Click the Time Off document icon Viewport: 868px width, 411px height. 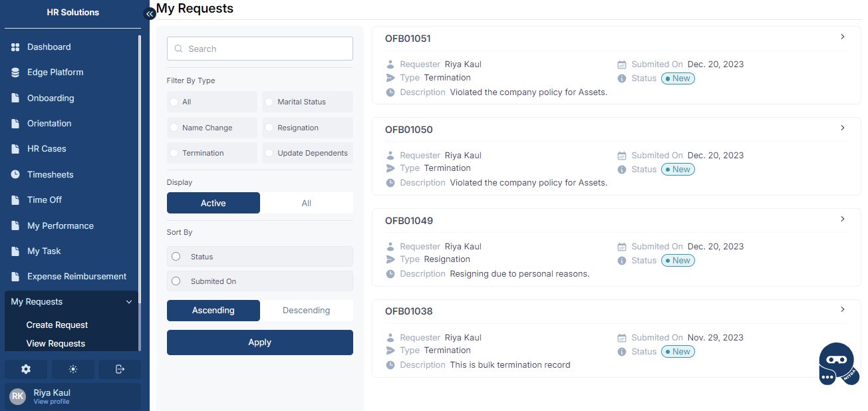coord(15,200)
